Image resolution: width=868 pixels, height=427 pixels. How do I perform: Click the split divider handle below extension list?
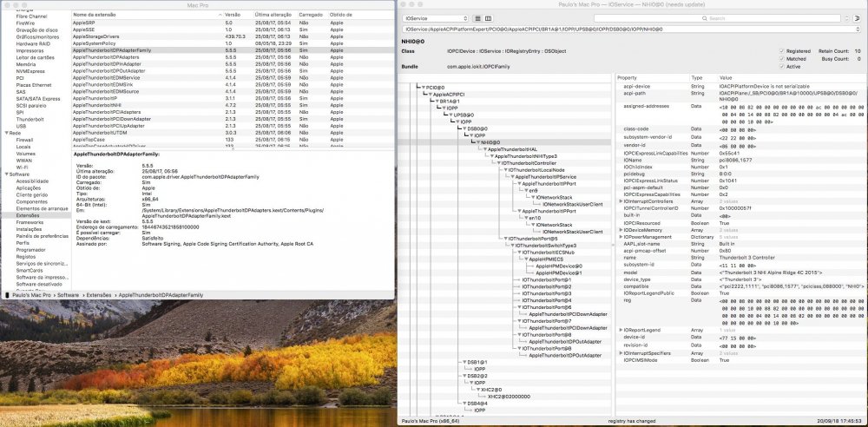[x=233, y=148]
